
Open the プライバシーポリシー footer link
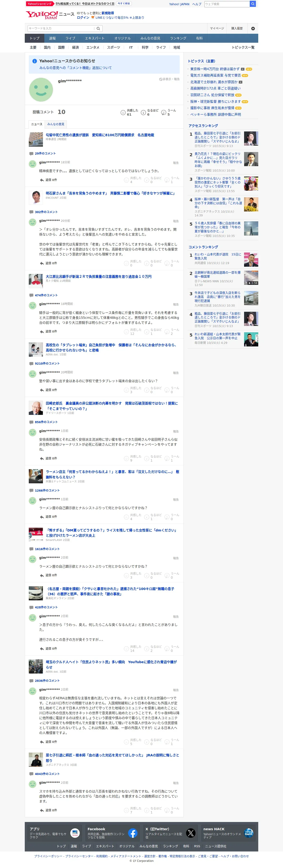[x=48, y=856]
